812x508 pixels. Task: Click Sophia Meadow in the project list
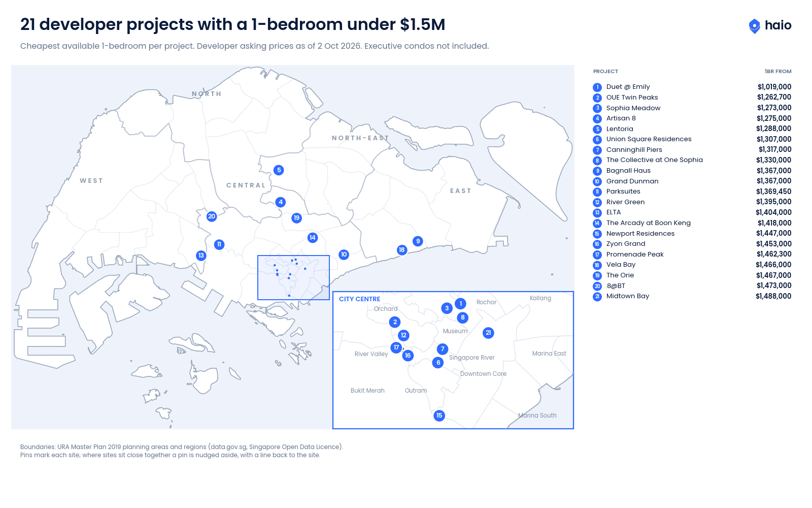point(692,108)
